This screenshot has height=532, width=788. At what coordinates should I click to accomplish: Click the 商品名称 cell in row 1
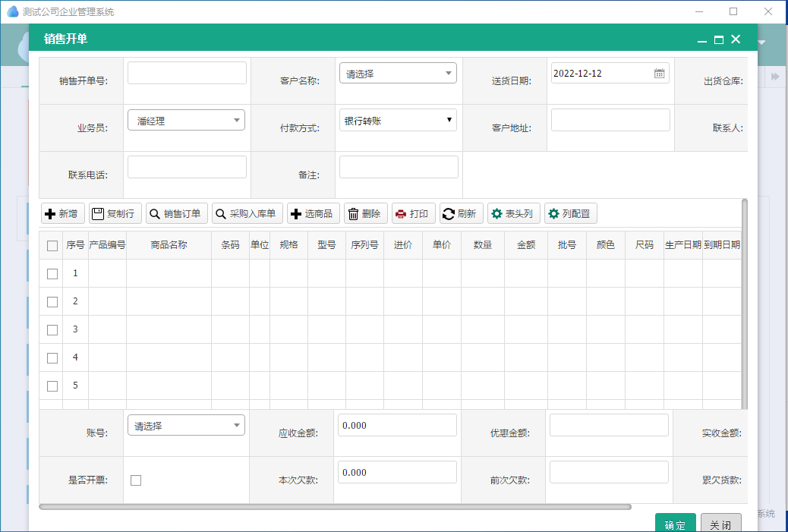point(169,273)
